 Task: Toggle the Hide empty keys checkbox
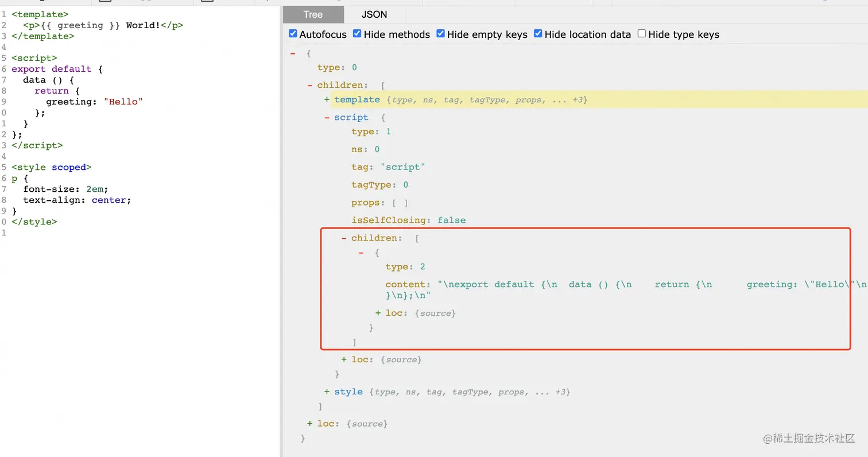coord(440,34)
